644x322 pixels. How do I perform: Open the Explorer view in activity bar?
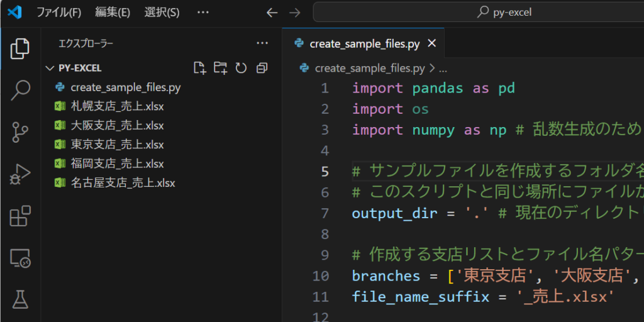point(20,48)
